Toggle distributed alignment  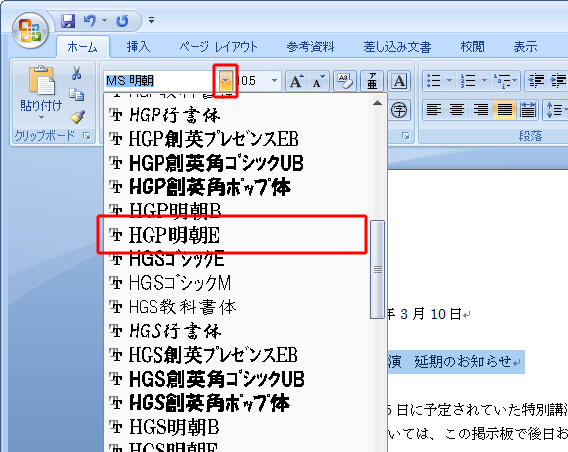click(x=527, y=109)
